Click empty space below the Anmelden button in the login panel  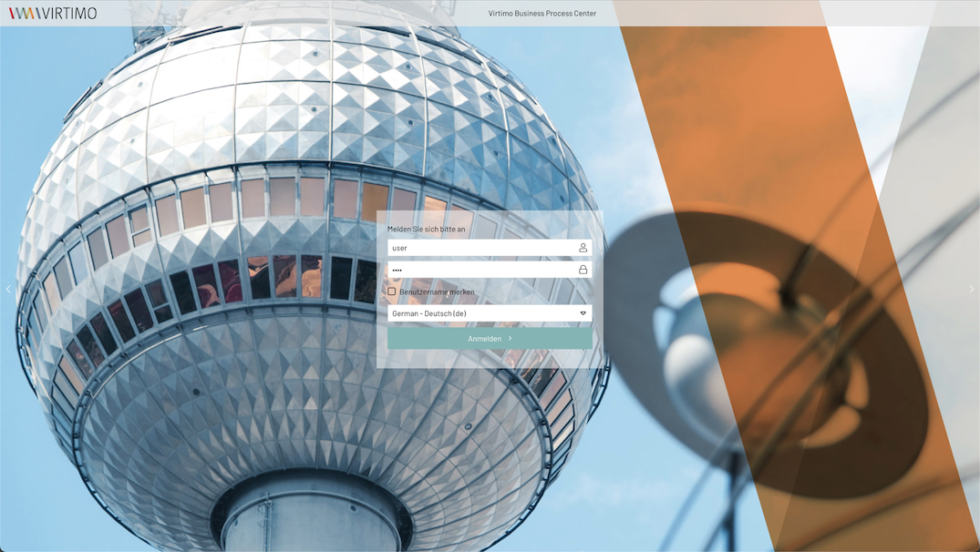pos(490,359)
